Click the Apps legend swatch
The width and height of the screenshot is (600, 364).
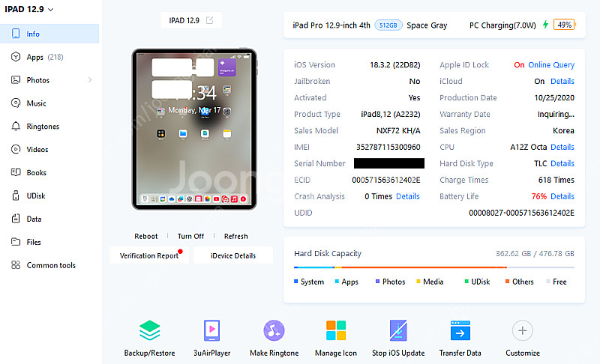click(337, 282)
